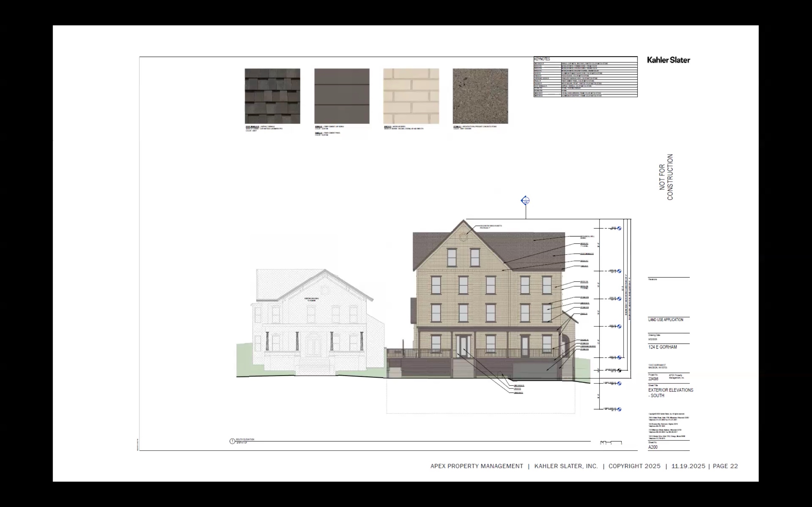This screenshot has width=812, height=507.
Task: Click the blue section marker diamond above the building
Action: (x=525, y=201)
